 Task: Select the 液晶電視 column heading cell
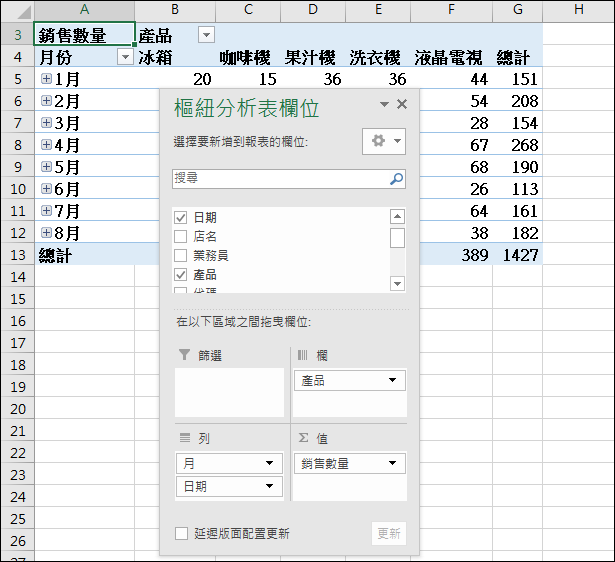click(451, 57)
